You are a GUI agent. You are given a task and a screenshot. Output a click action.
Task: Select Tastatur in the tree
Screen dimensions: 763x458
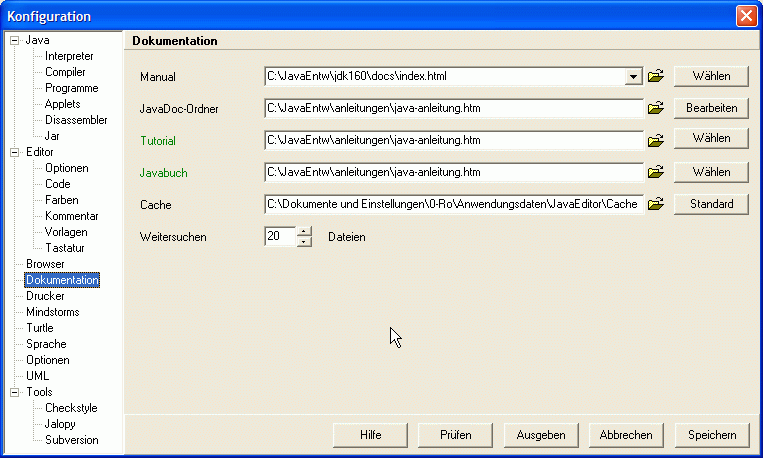(65, 248)
